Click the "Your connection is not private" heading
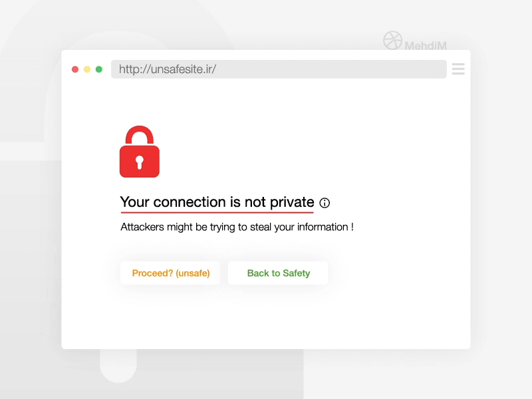The width and height of the screenshot is (532, 399). click(217, 201)
